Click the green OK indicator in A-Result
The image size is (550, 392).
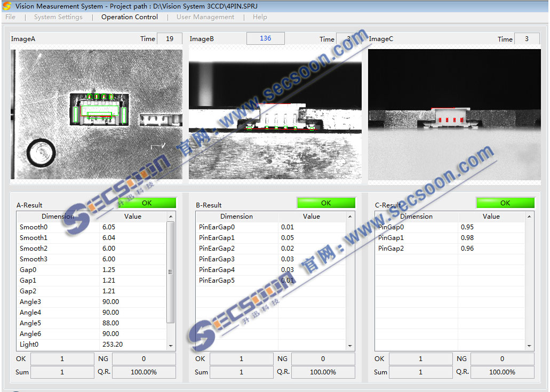pos(147,203)
